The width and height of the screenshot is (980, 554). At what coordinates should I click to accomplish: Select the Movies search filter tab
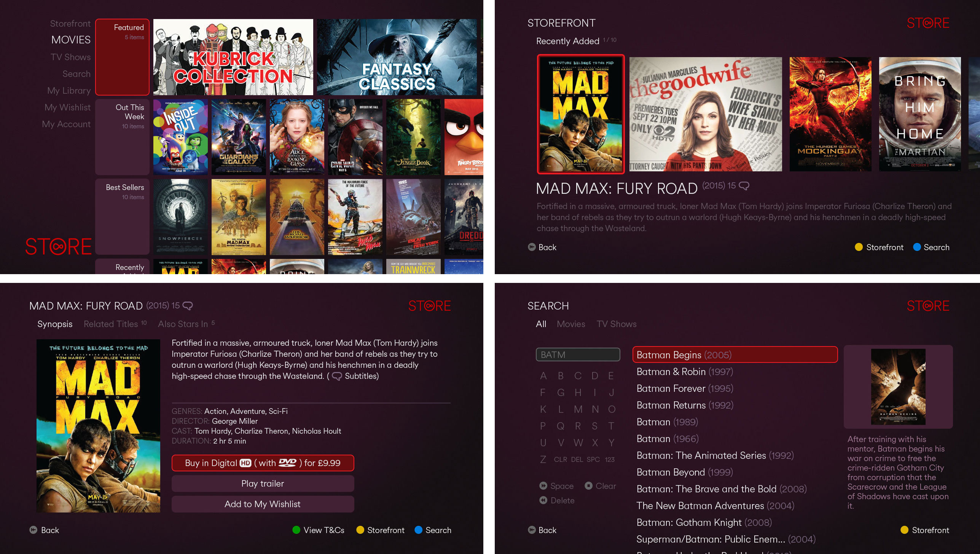coord(571,324)
